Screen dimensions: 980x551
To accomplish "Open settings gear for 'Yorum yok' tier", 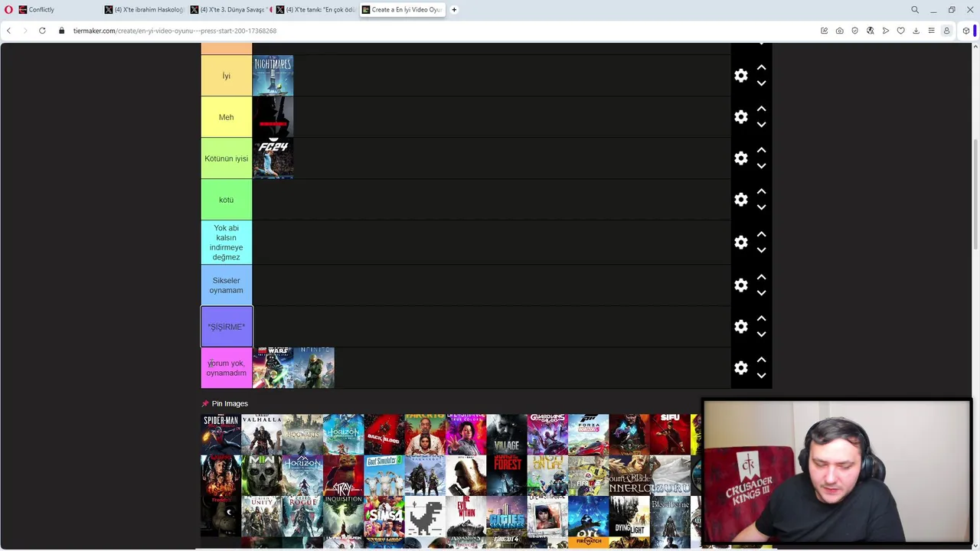I will [x=740, y=368].
